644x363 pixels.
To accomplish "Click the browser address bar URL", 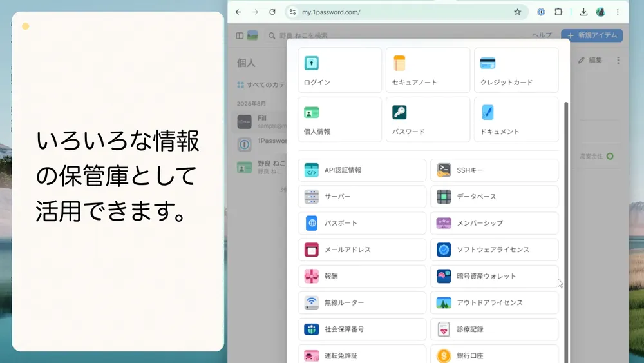I will pos(331,12).
